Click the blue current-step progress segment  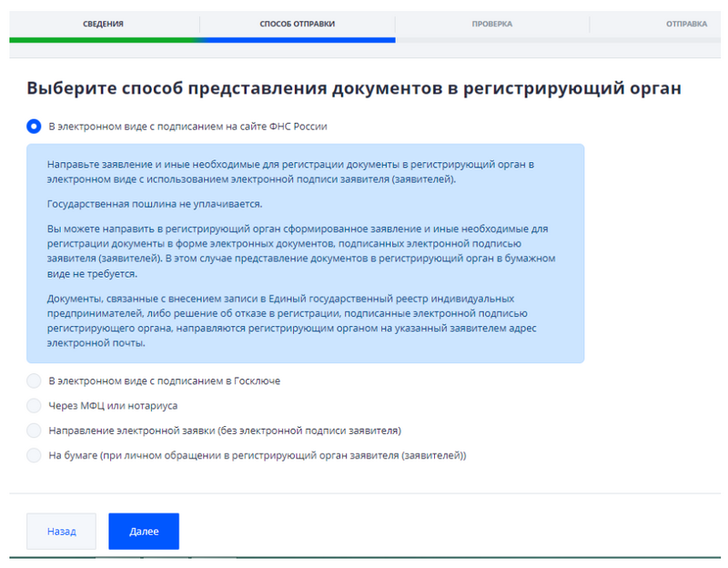298,40
